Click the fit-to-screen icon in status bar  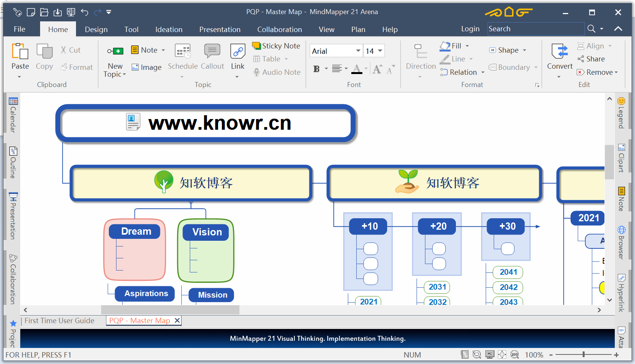502,354
